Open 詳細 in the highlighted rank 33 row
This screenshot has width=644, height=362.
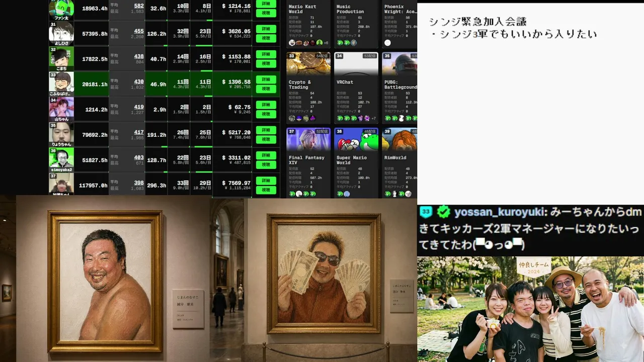point(266,79)
